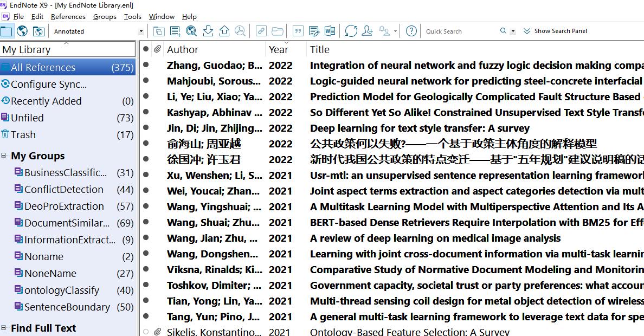Click the Export upload-arrow icon
Image resolution: width=644 pixels, height=336 pixels.
coord(224,31)
